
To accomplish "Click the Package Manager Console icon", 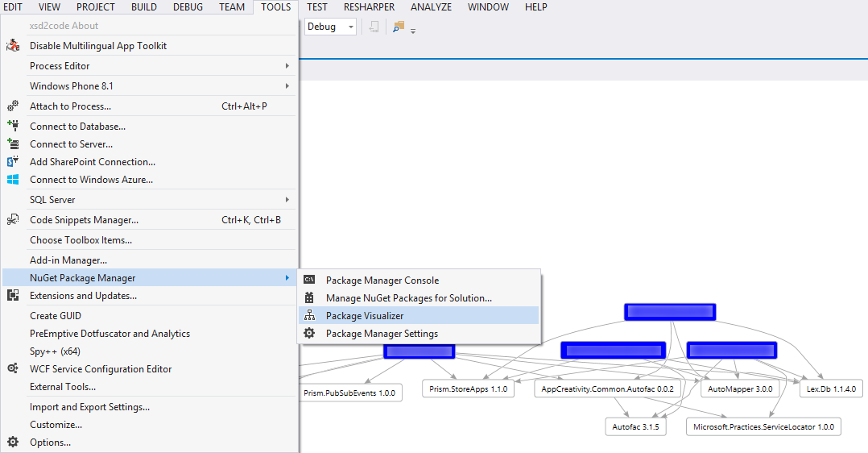I will 309,280.
